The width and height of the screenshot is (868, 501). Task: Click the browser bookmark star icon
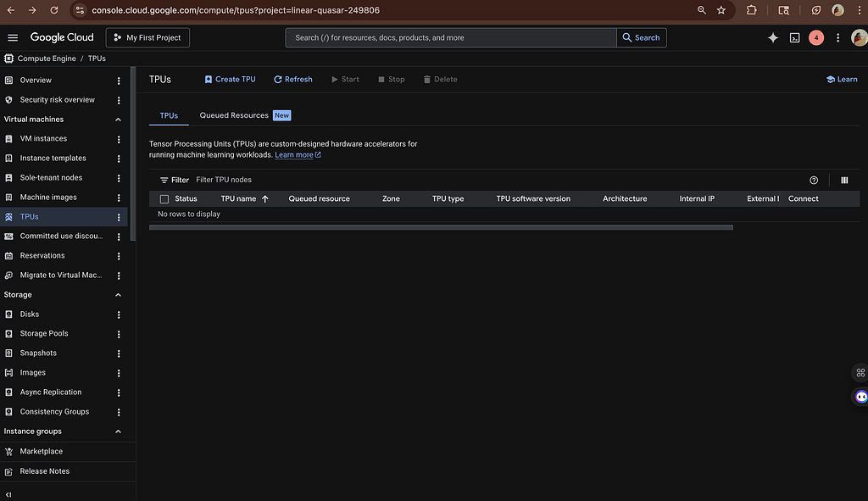click(x=721, y=10)
